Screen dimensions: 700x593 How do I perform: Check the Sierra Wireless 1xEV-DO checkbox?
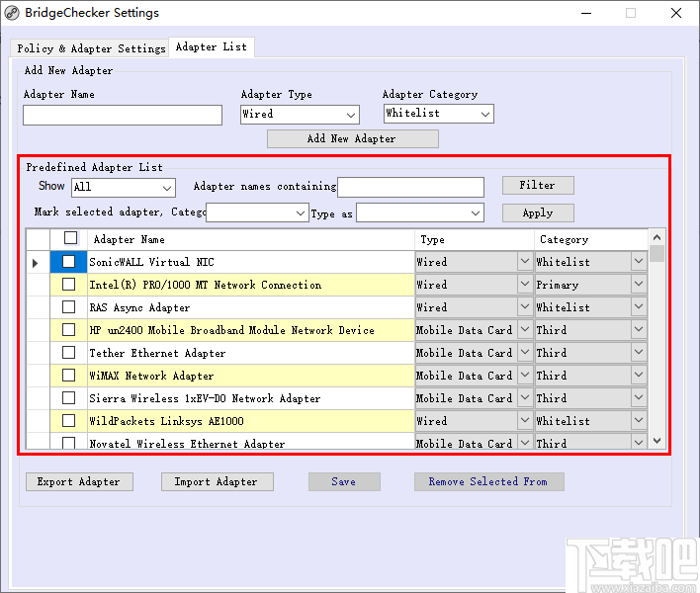pos(68,398)
